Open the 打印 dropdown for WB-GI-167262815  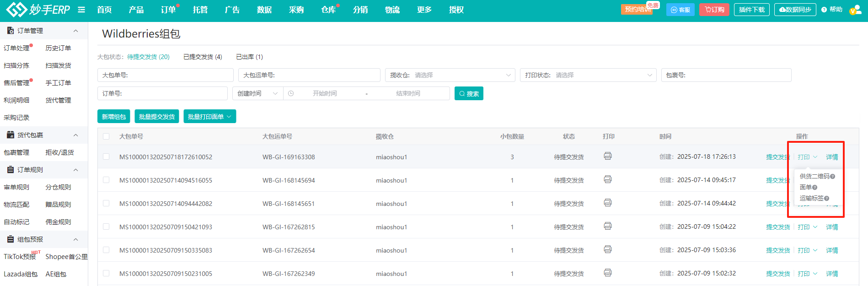tap(807, 227)
